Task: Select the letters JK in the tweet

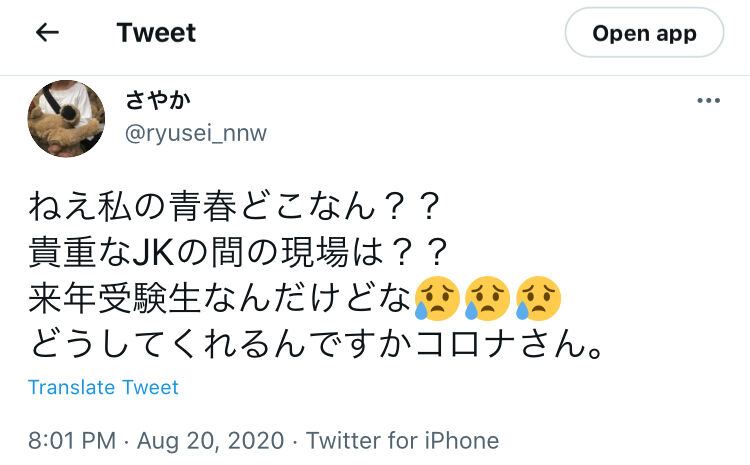Action: pyautogui.click(x=153, y=254)
